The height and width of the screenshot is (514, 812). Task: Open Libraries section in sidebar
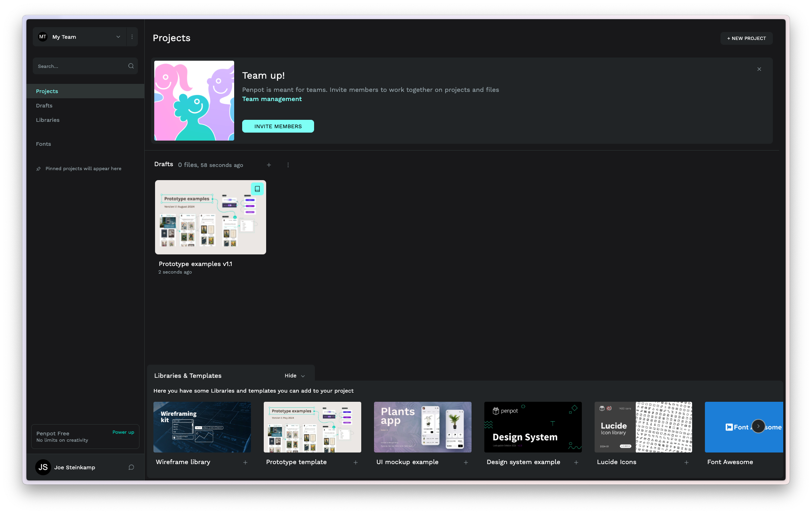48,120
